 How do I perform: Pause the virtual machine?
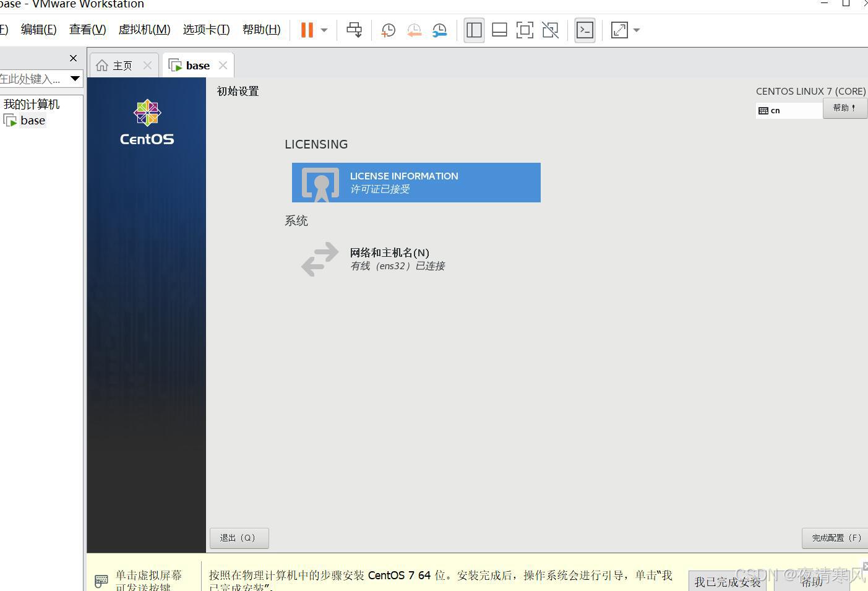(x=307, y=30)
